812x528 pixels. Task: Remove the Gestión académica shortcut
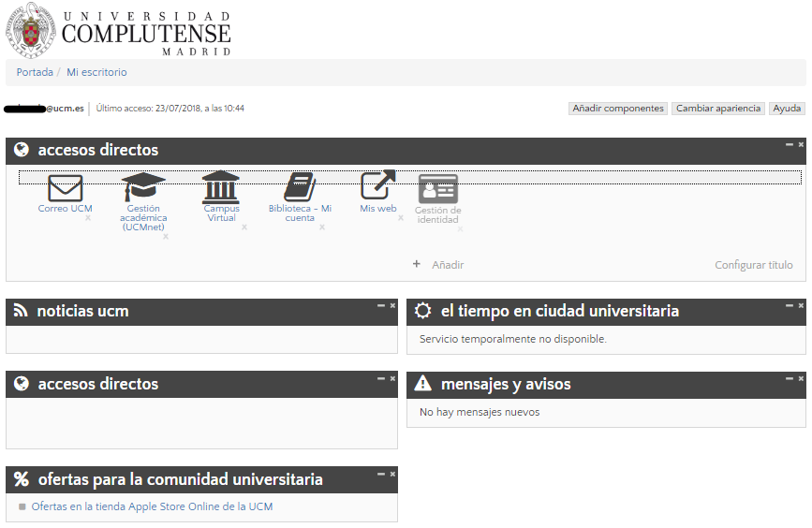point(166,237)
